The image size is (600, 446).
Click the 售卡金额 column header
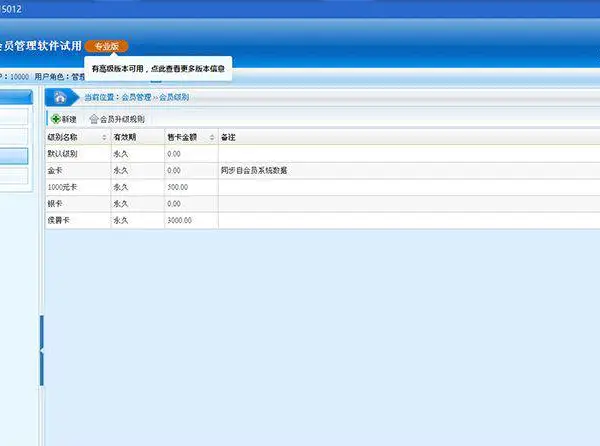[x=191, y=137]
